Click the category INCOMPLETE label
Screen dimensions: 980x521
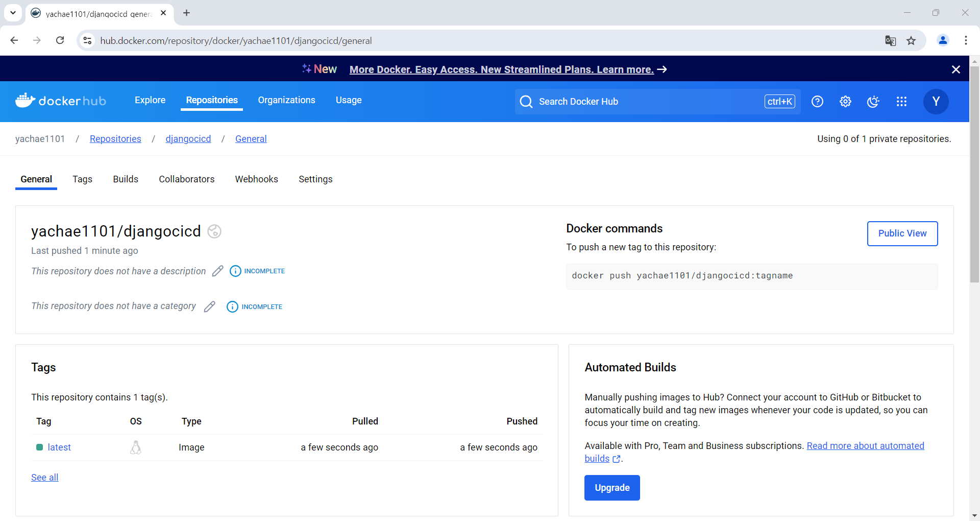click(x=262, y=307)
